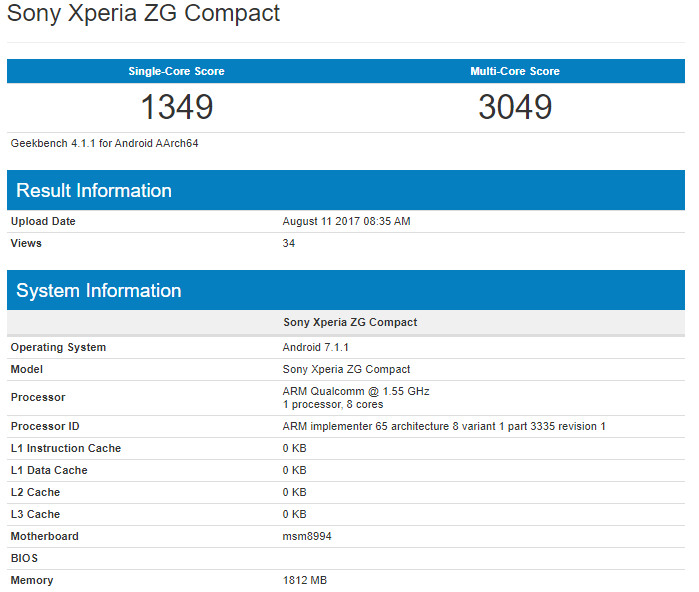Select the msm8994 motherboard value
This screenshot has height=592, width=699.
[x=307, y=536]
